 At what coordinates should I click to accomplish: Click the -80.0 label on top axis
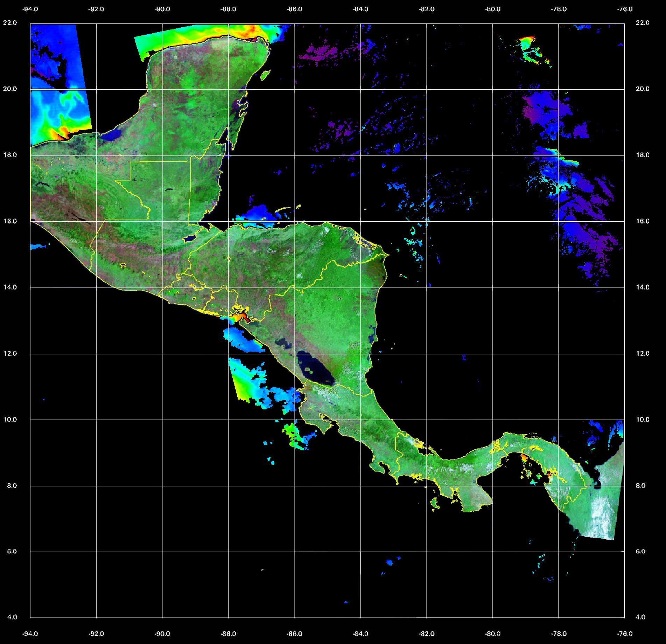[492, 9]
